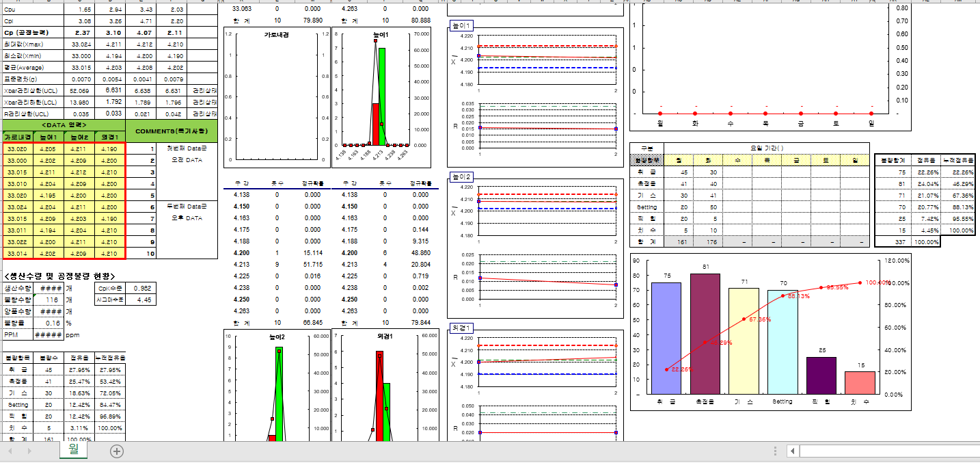
Task: Select the 3.11% share cell
Action: 79,427
